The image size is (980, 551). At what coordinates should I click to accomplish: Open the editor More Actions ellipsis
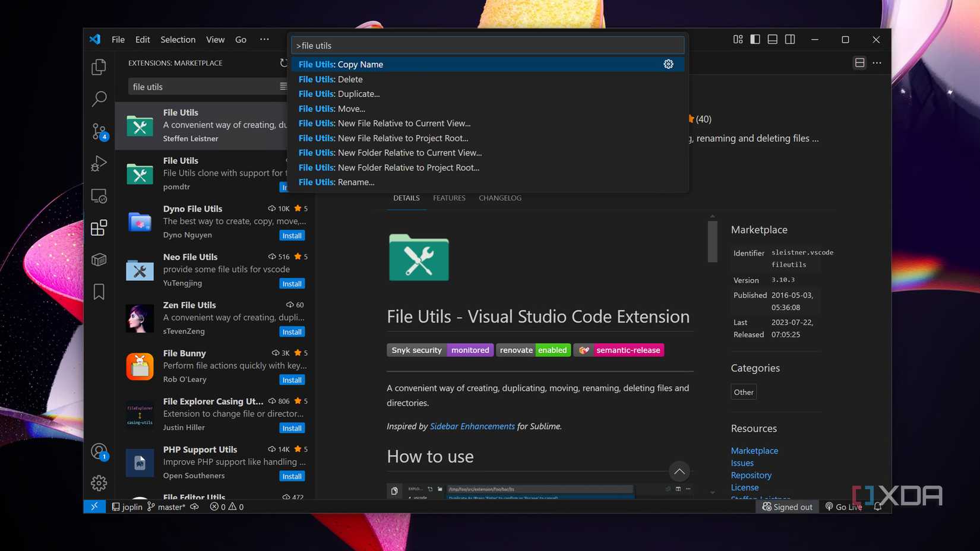coord(877,63)
